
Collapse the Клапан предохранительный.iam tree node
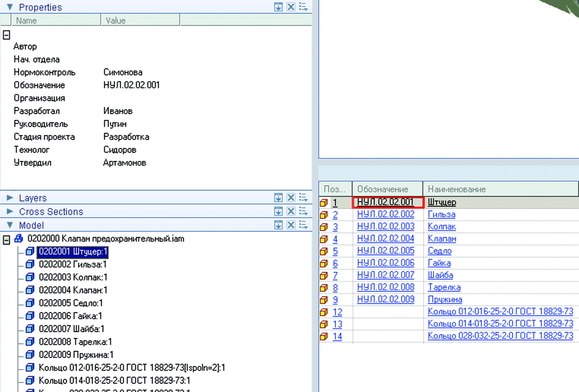6,239
